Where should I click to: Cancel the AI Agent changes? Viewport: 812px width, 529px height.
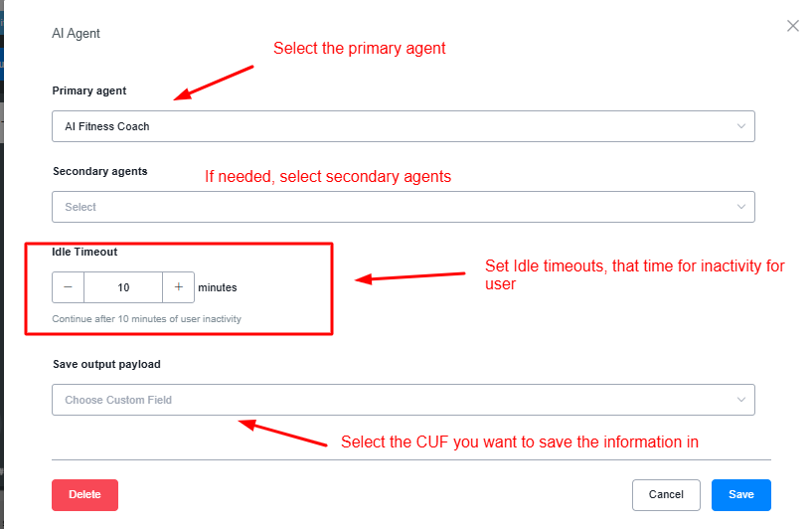(x=666, y=494)
